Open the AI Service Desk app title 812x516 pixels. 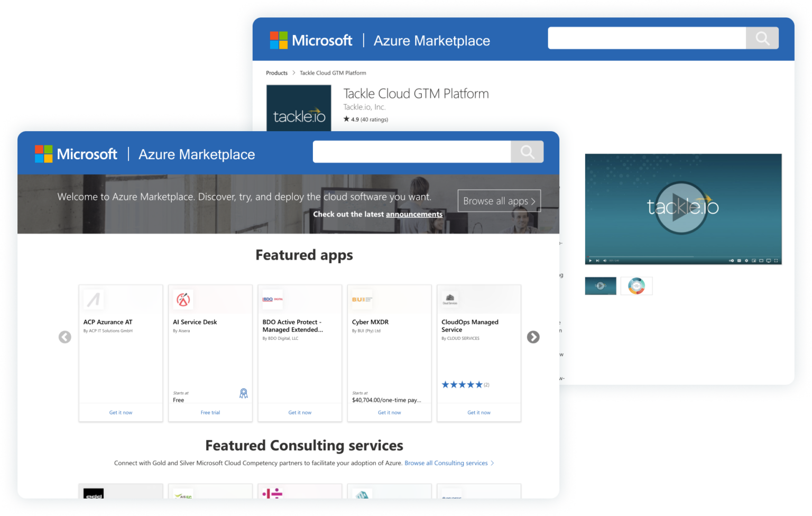point(195,322)
